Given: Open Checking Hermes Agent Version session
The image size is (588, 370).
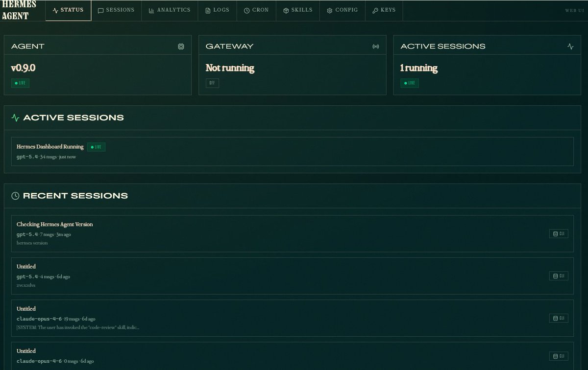Looking at the screenshot, I should (292, 233).
